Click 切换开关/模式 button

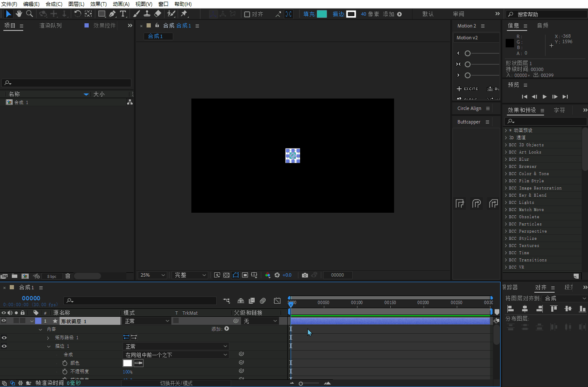pos(176,383)
